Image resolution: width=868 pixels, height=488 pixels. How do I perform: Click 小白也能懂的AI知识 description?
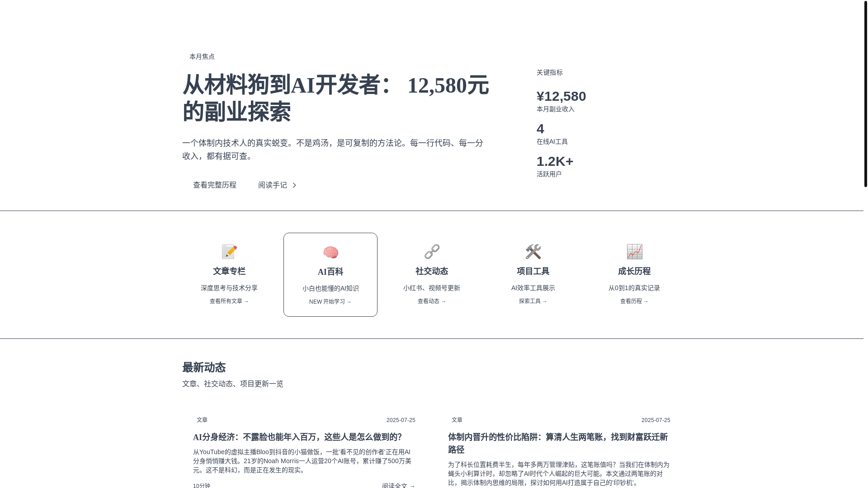(330, 288)
